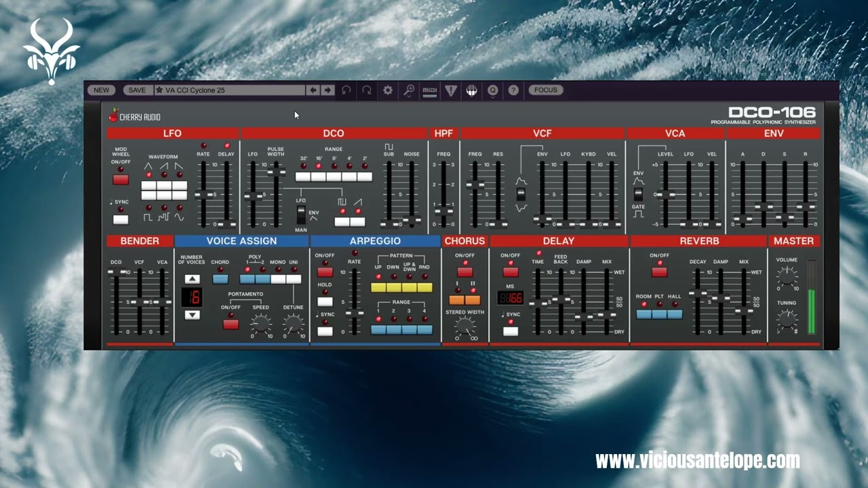Screen dimensions: 868x488
Task: Select the 4' DCO range button
Action: tap(349, 177)
